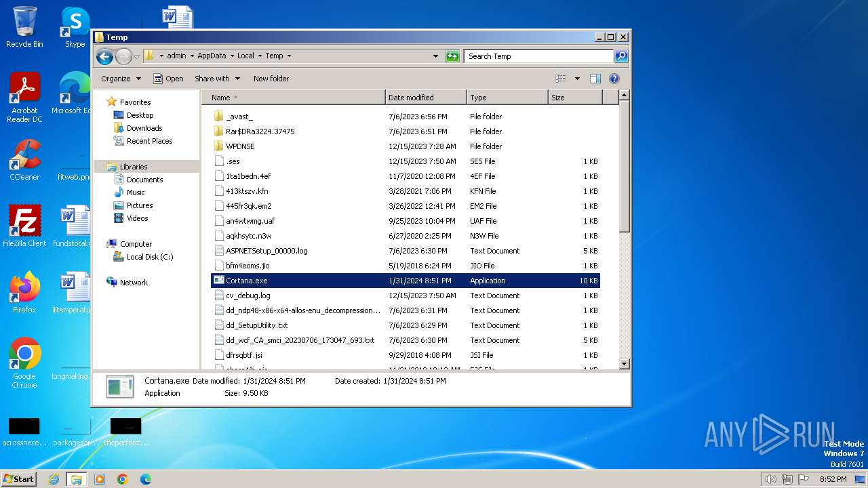Click the Local breadcrumb segment
The height and width of the screenshot is (488, 868).
click(x=245, y=56)
